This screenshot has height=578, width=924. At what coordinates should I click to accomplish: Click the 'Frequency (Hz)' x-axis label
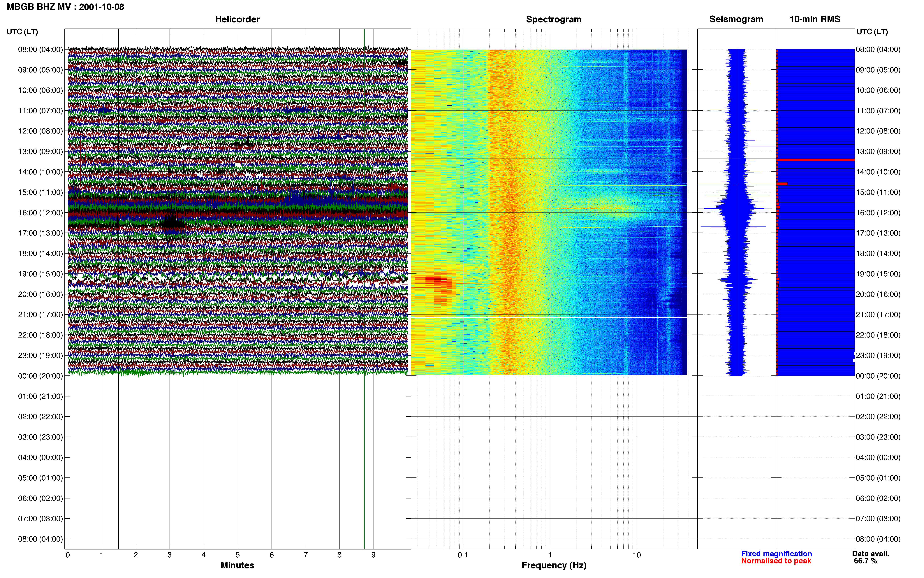[554, 565]
